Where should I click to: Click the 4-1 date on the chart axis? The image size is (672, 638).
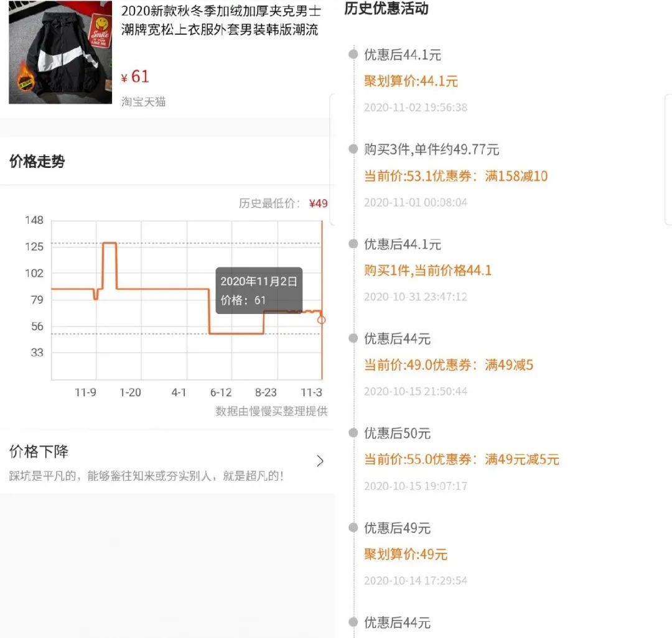click(x=179, y=392)
